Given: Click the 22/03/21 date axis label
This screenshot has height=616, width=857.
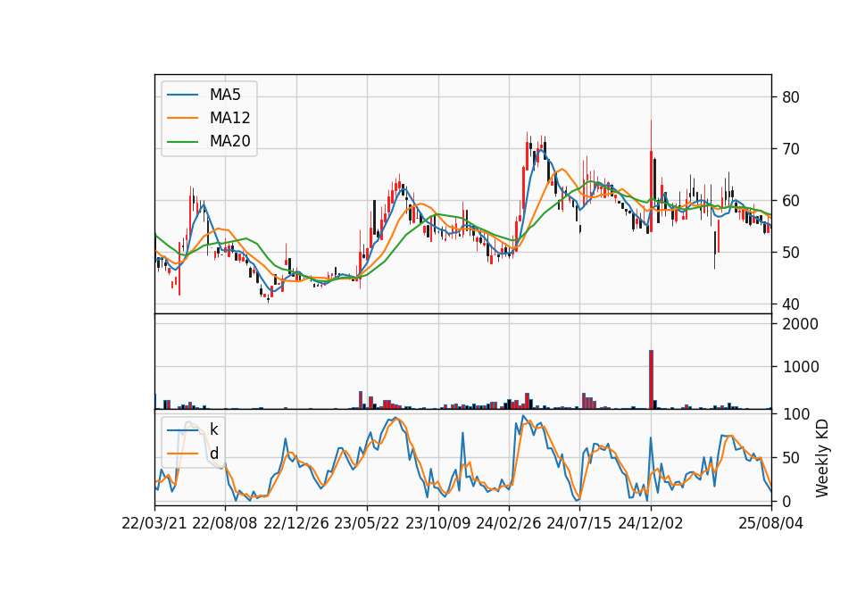Looking at the screenshot, I should 154,523.
